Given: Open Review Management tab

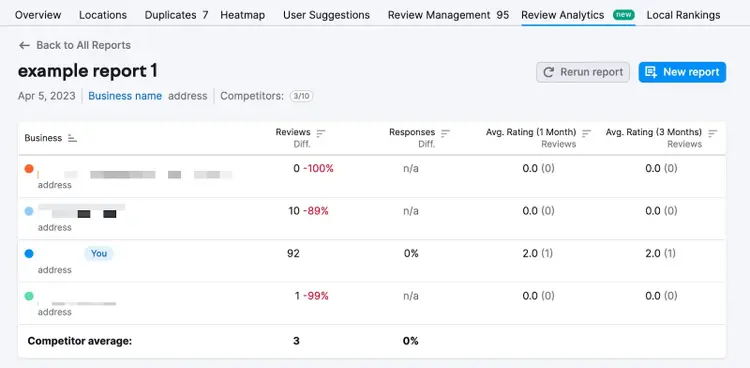Looking at the screenshot, I should pos(448,15).
